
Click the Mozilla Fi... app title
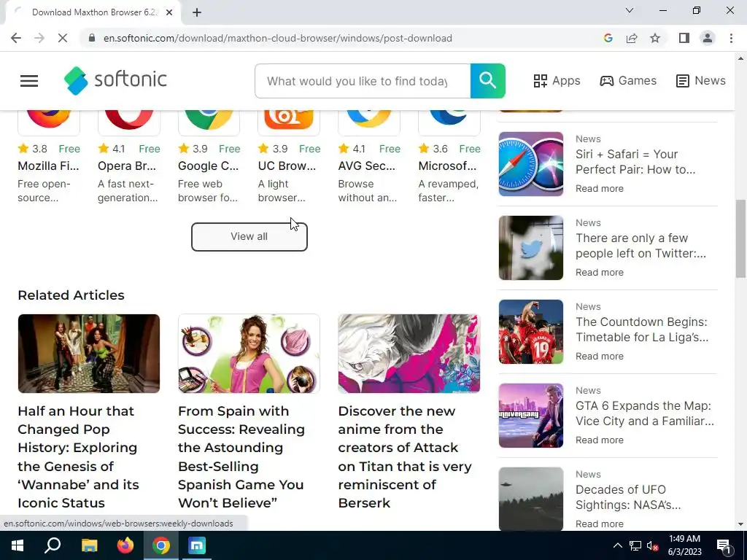49,166
